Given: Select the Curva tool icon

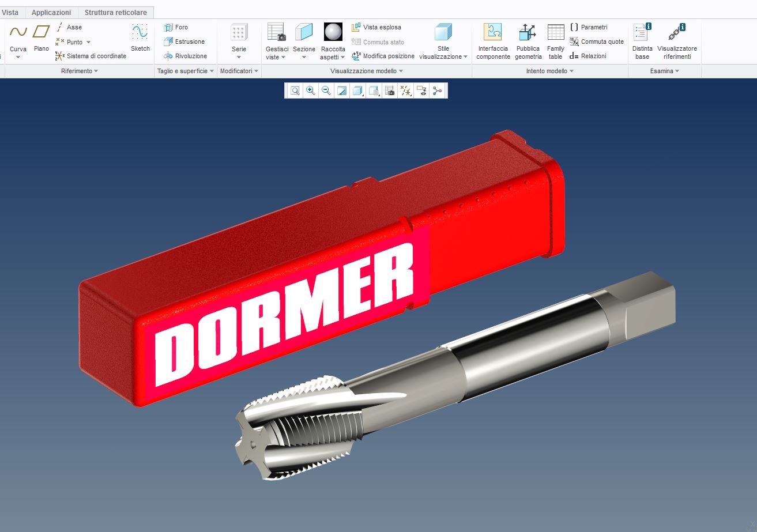Looking at the screenshot, I should tap(18, 32).
